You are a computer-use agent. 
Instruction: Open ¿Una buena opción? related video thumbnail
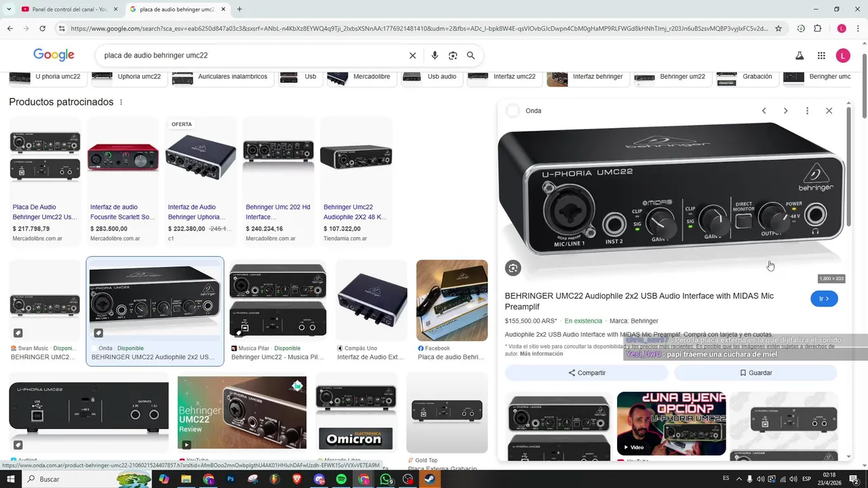671,424
